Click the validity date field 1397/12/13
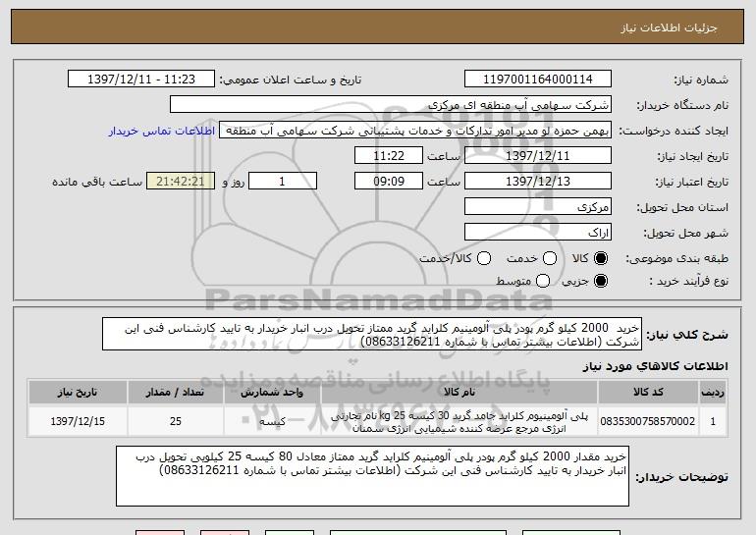 [x=538, y=182]
